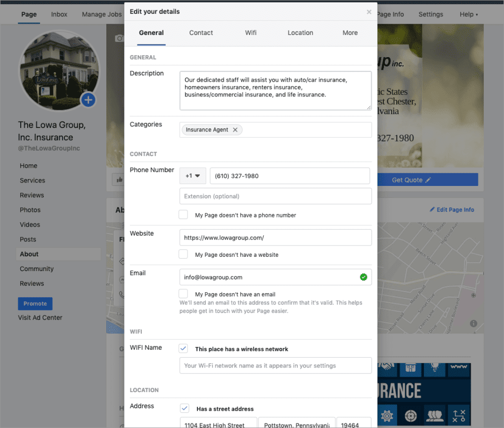Open the Help dropdown menu
Screen dimensions: 504x428
pyautogui.click(x=469, y=14)
